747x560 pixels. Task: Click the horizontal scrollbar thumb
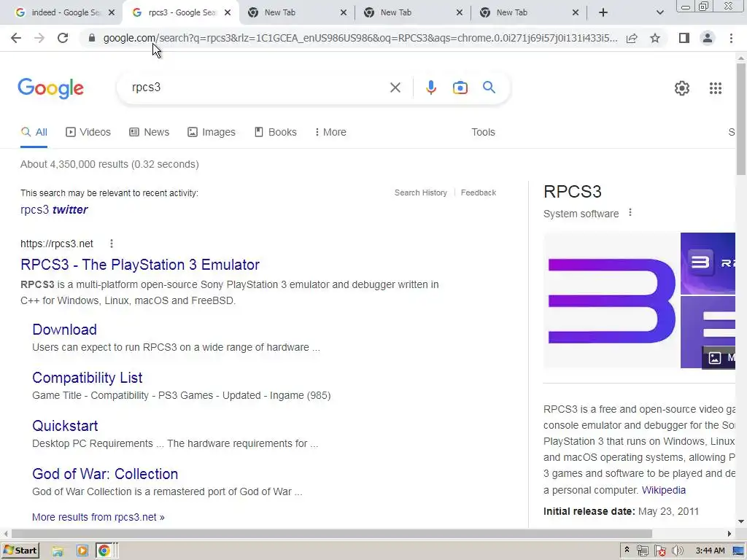[332, 534]
